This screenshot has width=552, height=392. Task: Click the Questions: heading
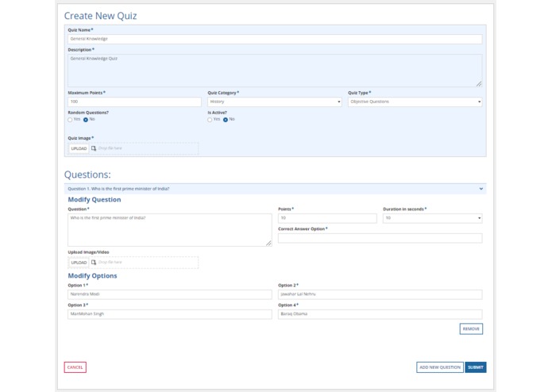[x=87, y=175]
